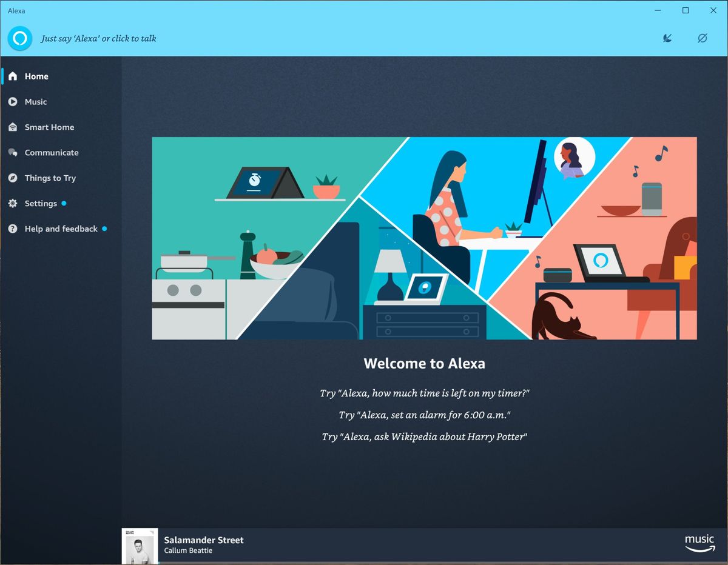Screen dimensions: 728x565
Task: Click the Things to Try compass icon
Action: click(13, 178)
